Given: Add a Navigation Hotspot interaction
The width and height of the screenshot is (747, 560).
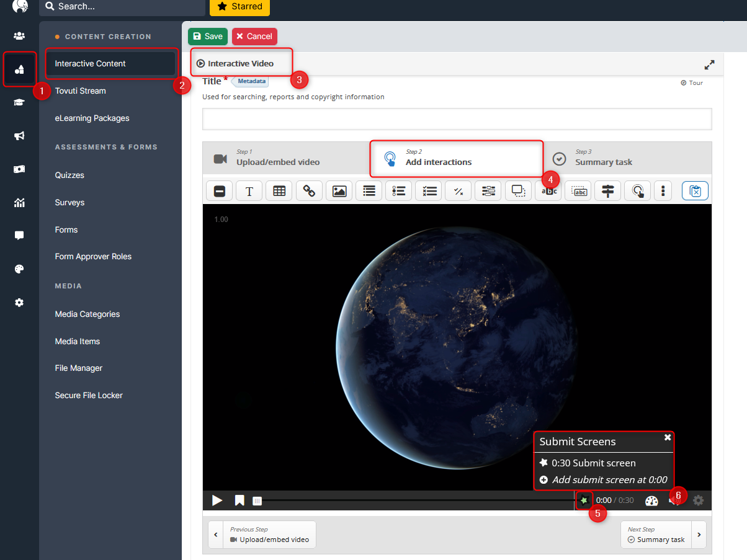Looking at the screenshot, I should coord(637,191).
